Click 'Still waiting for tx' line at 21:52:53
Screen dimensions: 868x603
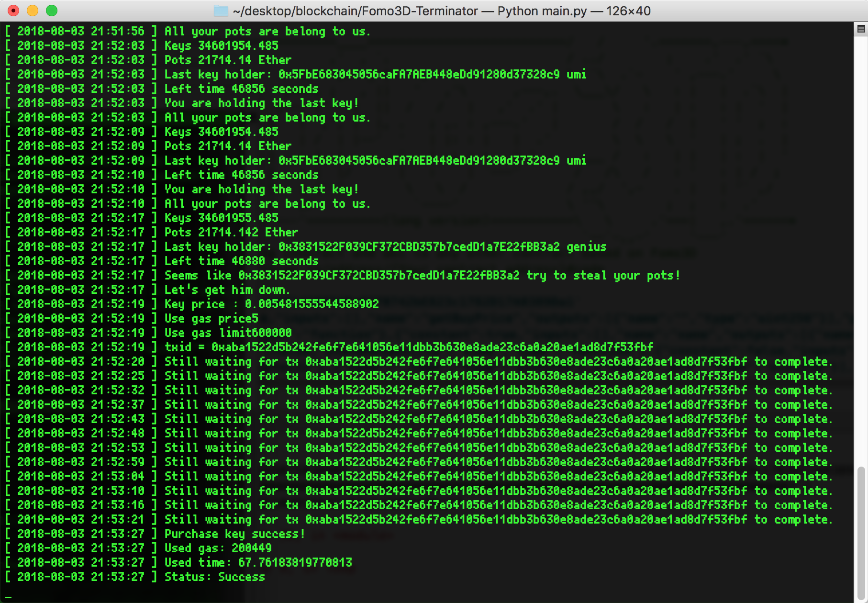click(x=419, y=447)
